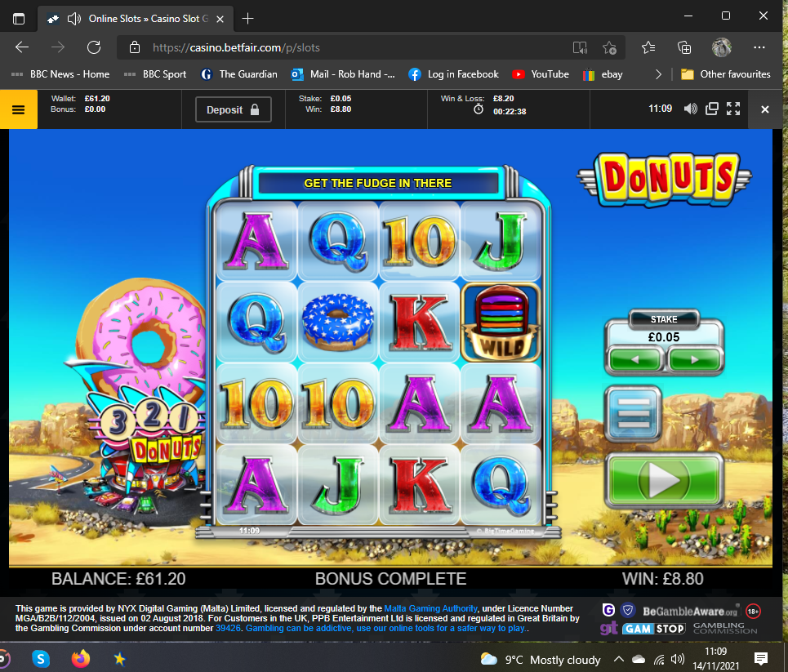Image resolution: width=788 pixels, height=672 pixels.
Task: Click the WIN: £8.80 text
Action: point(663,579)
